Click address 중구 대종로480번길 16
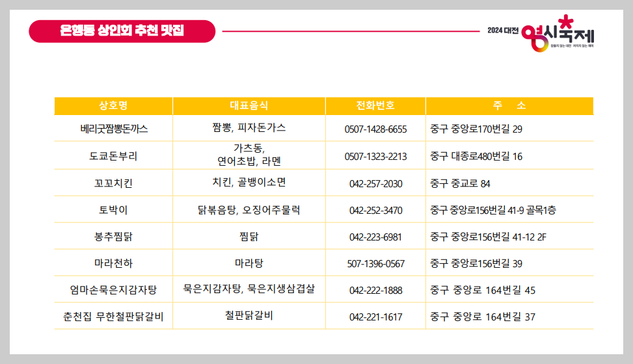633x364 pixels. pos(476,156)
